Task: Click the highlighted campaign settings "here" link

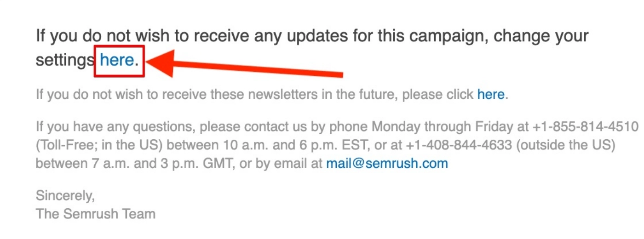Action: (x=117, y=60)
